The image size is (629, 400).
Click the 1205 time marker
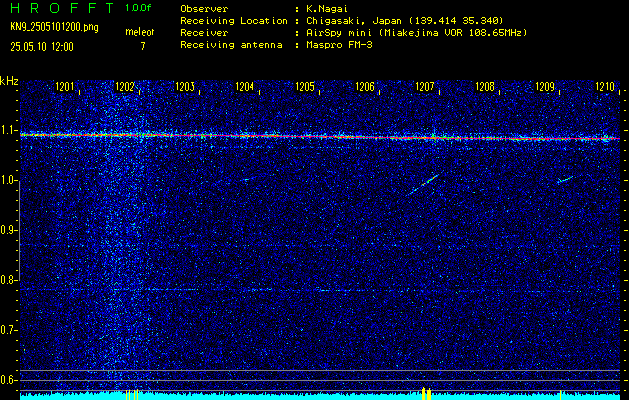click(305, 86)
